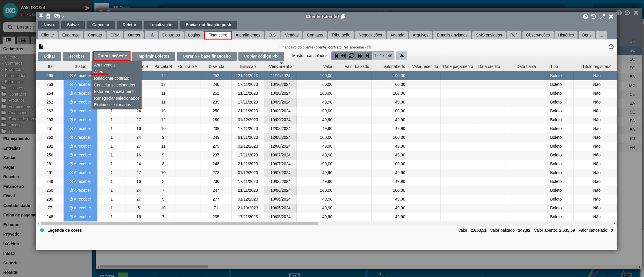The image size is (644, 277).
Task: Copy Financeiro do cliente subtitle icon
Action: [x=369, y=47]
